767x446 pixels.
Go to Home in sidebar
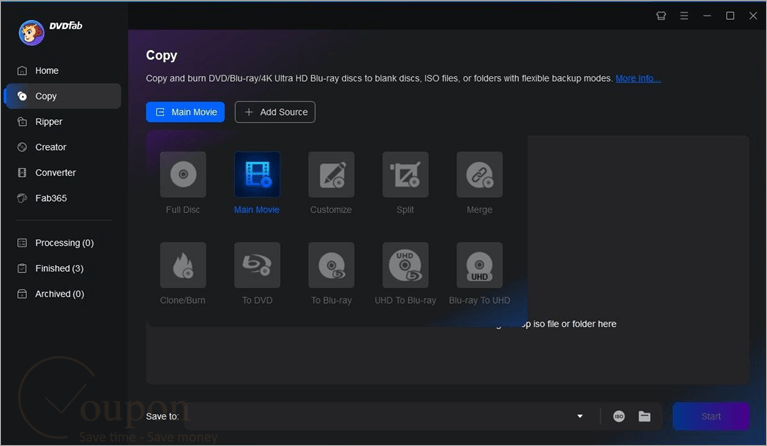[63, 70]
